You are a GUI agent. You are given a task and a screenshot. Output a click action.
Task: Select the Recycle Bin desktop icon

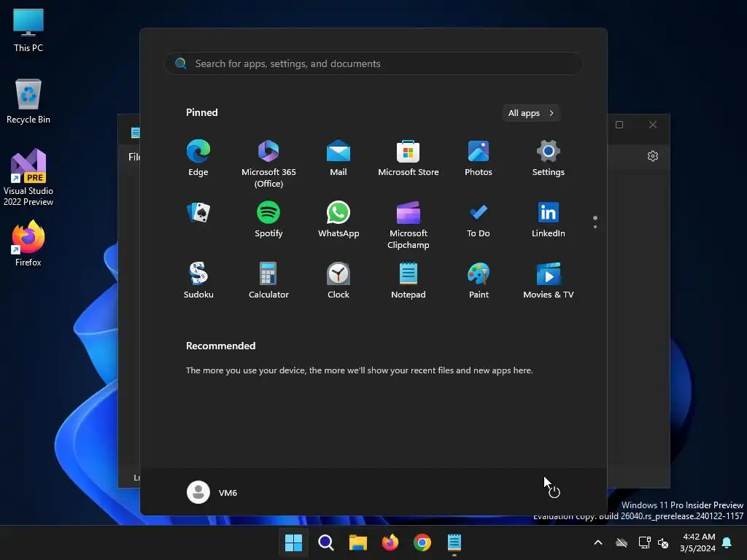click(28, 101)
